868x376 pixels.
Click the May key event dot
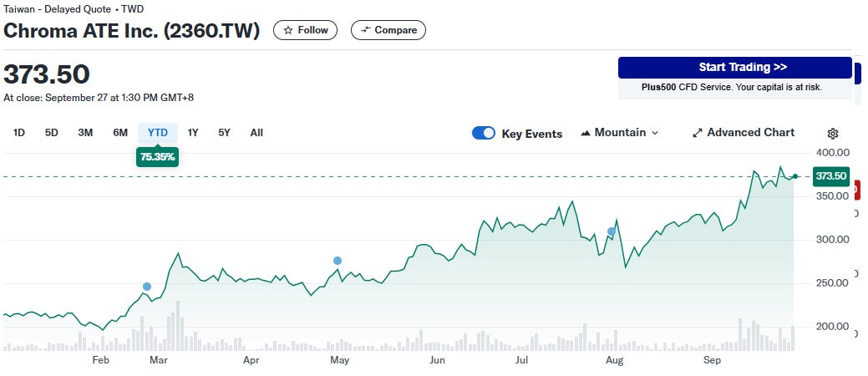[x=338, y=261]
